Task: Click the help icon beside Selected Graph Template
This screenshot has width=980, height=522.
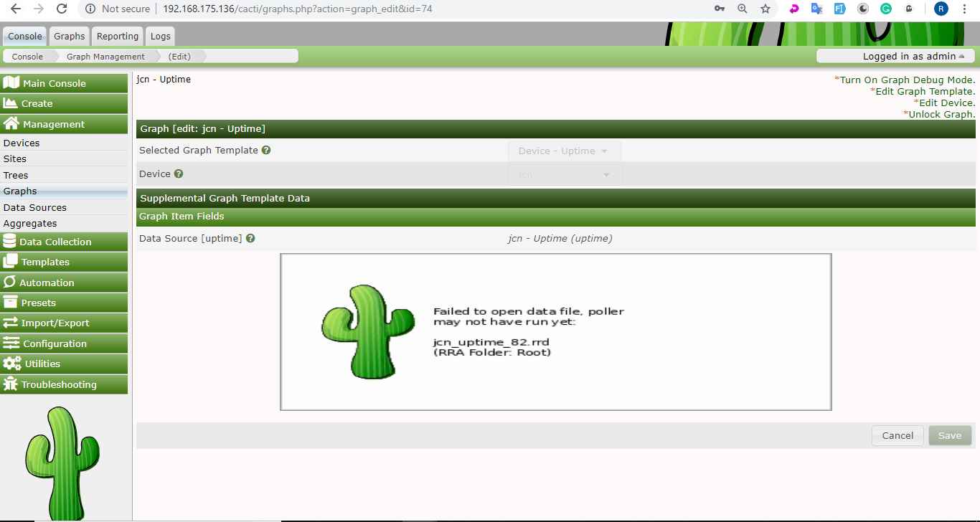Action: pos(265,151)
